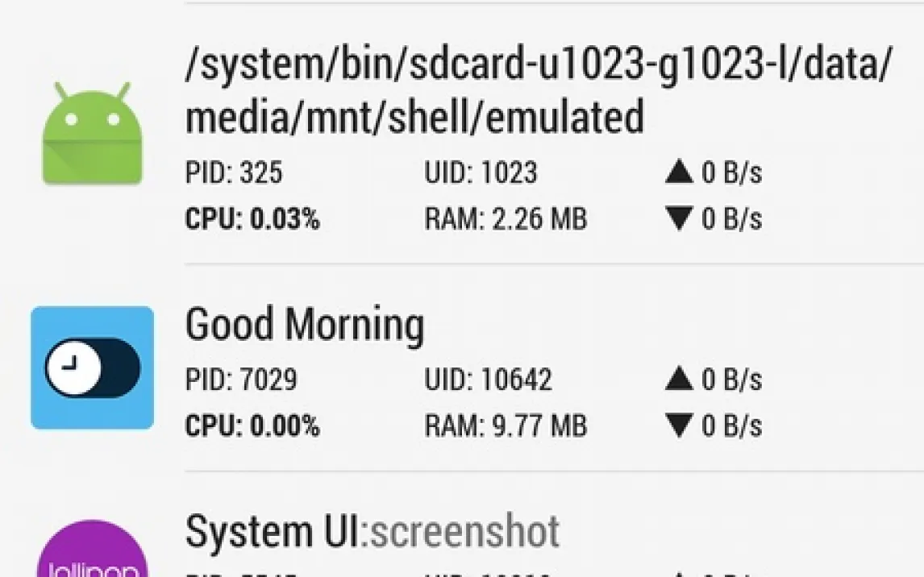
Task: Click RAM: 9.77 MB usage text
Action: [506, 425]
